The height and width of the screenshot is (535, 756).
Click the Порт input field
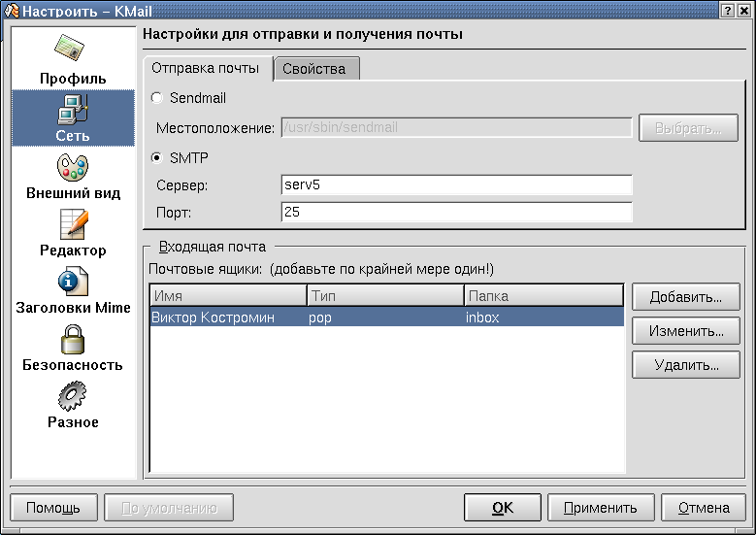pyautogui.click(x=456, y=212)
